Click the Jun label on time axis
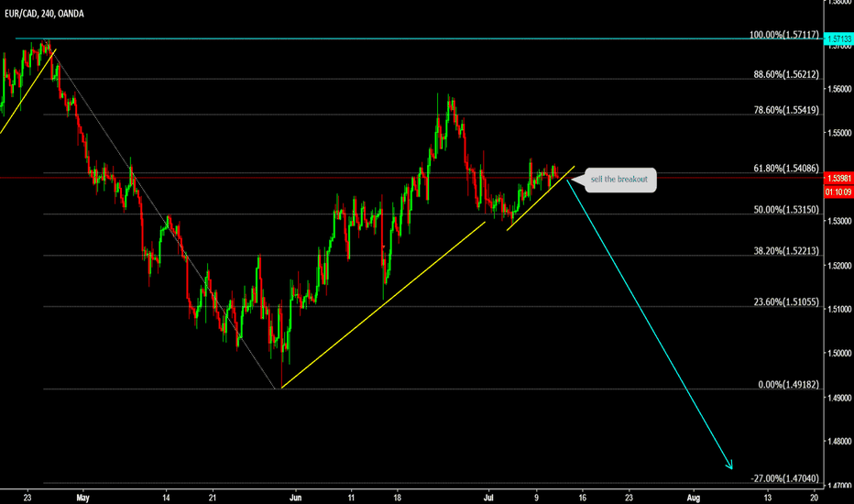854x504 pixels. click(x=295, y=498)
